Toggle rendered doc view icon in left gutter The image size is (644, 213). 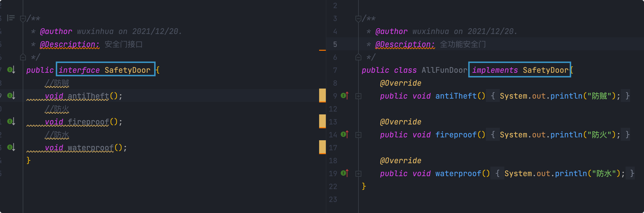[x=11, y=18]
